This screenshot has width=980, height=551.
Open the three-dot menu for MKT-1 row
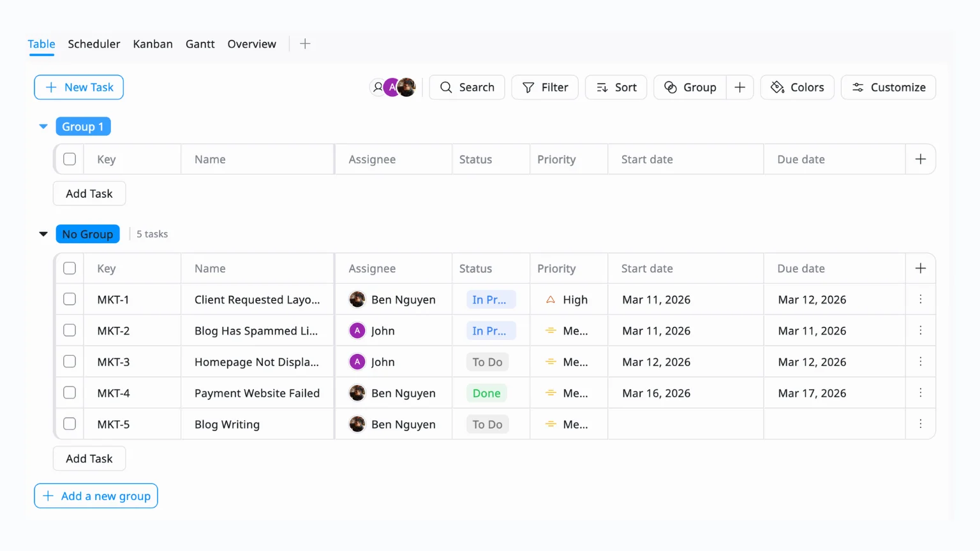point(920,299)
